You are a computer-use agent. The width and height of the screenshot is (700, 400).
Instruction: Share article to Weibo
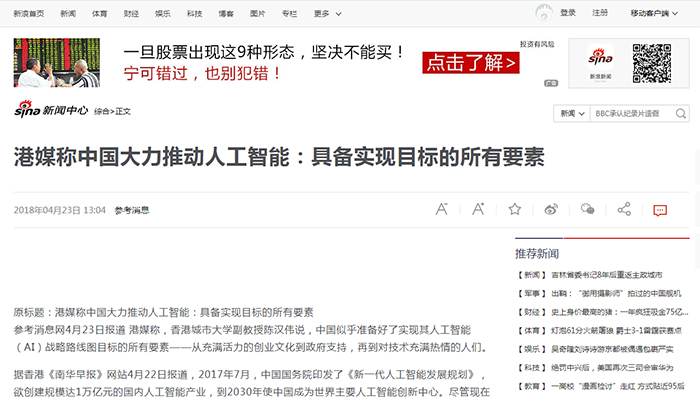point(551,209)
